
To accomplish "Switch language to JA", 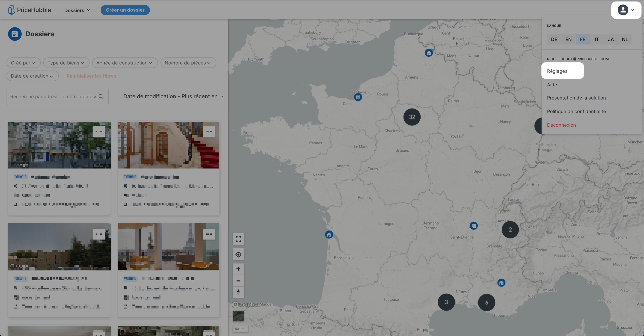I will click(611, 39).
